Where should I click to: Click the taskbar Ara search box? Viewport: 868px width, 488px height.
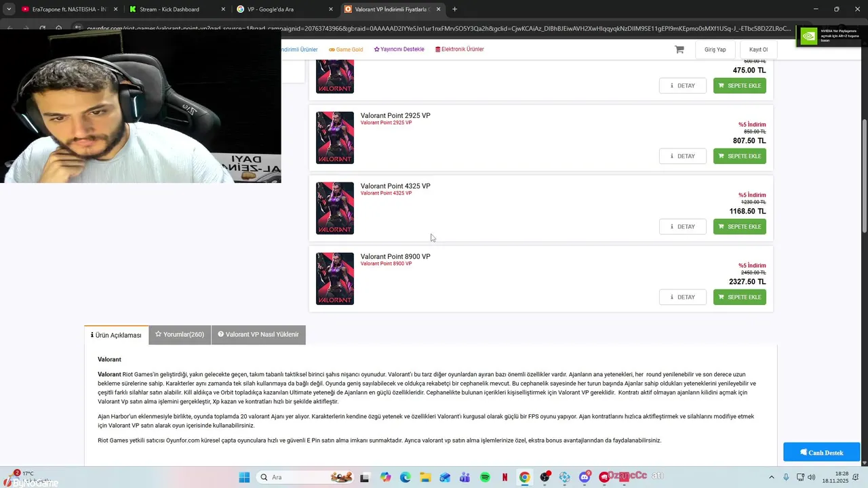305,477
